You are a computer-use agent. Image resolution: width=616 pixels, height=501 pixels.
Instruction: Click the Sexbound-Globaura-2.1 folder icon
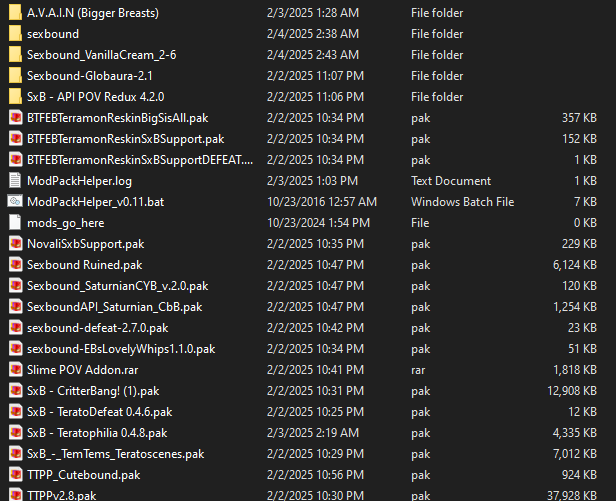pyautogui.click(x=14, y=76)
